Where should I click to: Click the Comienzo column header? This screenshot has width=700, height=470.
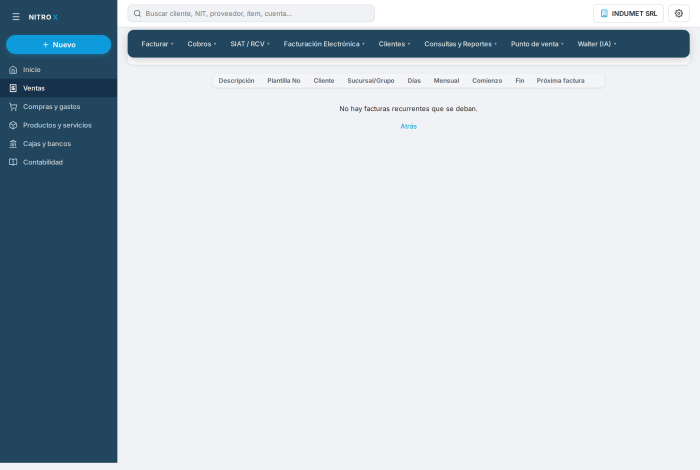coord(487,81)
